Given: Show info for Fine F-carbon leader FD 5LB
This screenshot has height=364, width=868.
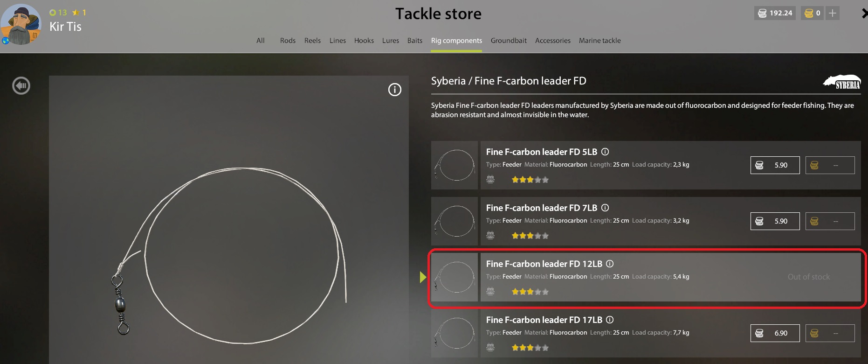Looking at the screenshot, I should tap(605, 152).
